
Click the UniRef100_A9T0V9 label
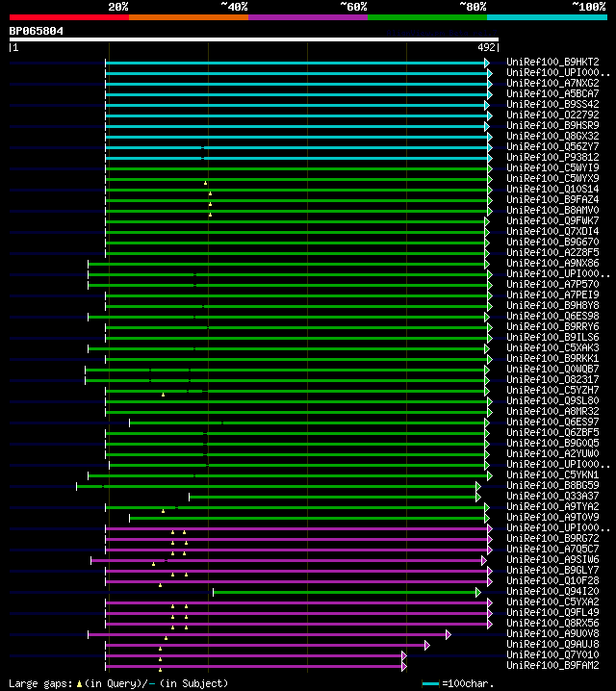pos(552,517)
